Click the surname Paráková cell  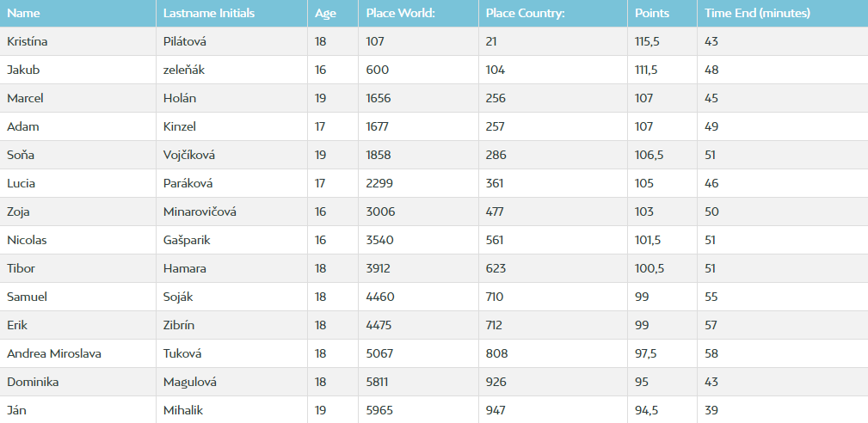[231, 183]
